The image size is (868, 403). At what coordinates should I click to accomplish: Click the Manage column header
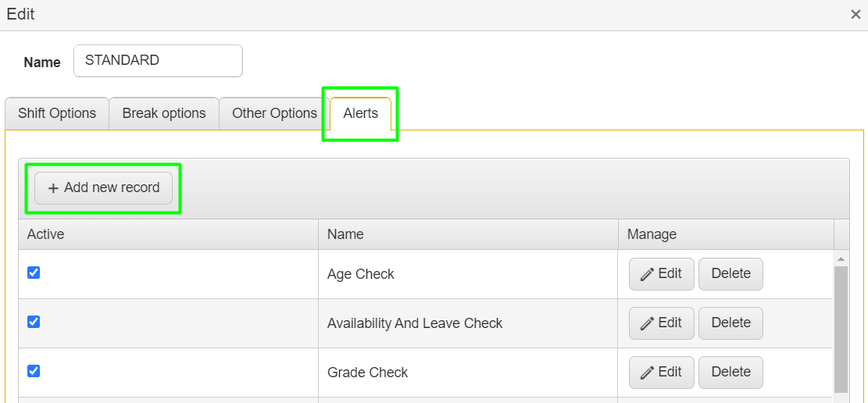726,235
